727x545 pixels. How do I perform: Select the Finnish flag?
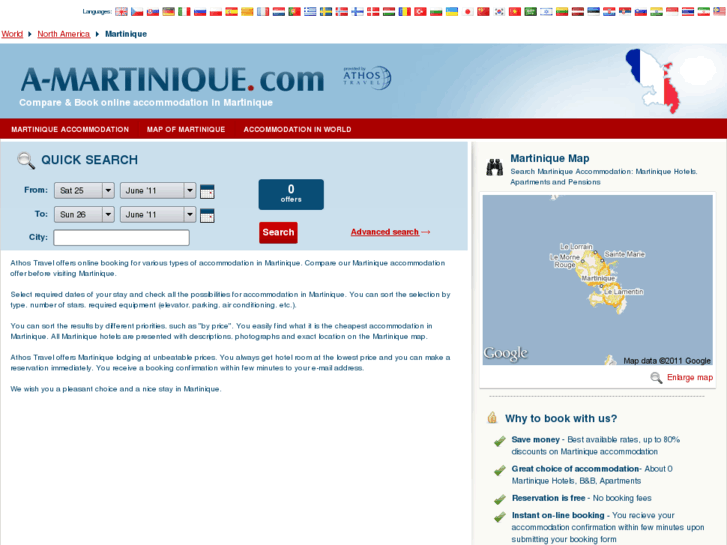[357, 12]
